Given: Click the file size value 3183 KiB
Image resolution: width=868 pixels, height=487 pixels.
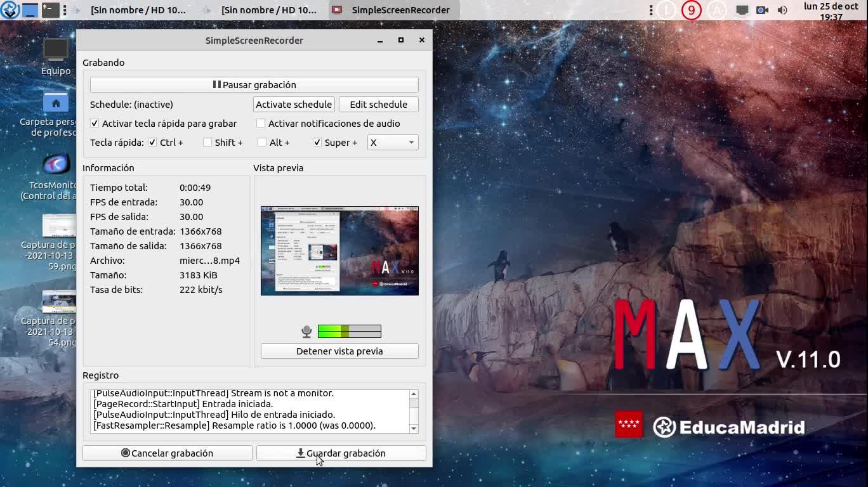Looking at the screenshot, I should pyautogui.click(x=199, y=275).
